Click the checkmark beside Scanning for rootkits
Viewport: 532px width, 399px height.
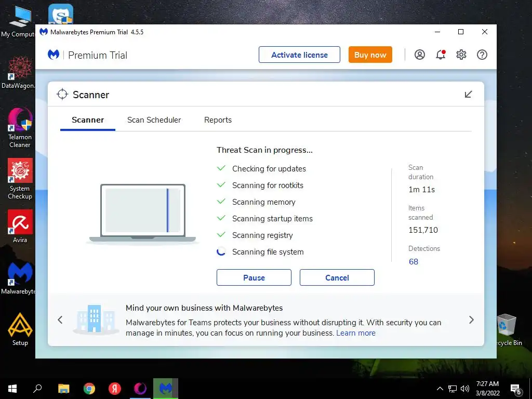pyautogui.click(x=221, y=184)
